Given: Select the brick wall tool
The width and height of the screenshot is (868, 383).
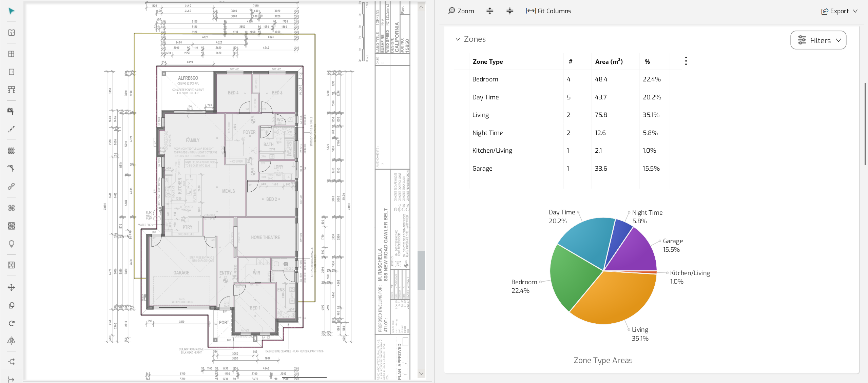Looking at the screenshot, I should 11,265.
